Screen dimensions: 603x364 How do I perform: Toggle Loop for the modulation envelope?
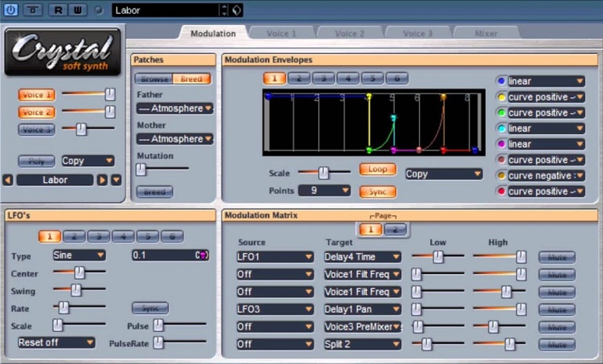pyautogui.click(x=377, y=169)
